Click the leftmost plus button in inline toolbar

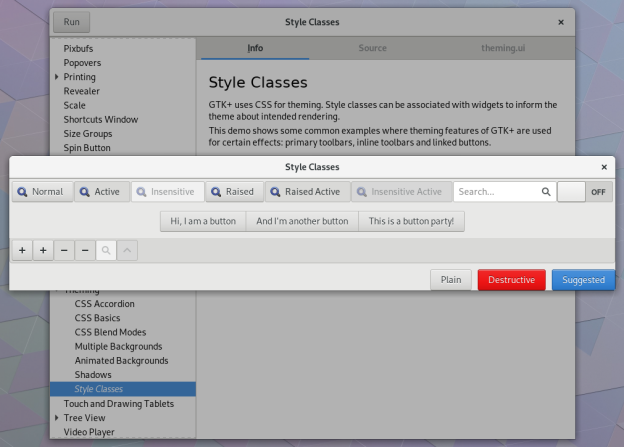click(x=23, y=250)
